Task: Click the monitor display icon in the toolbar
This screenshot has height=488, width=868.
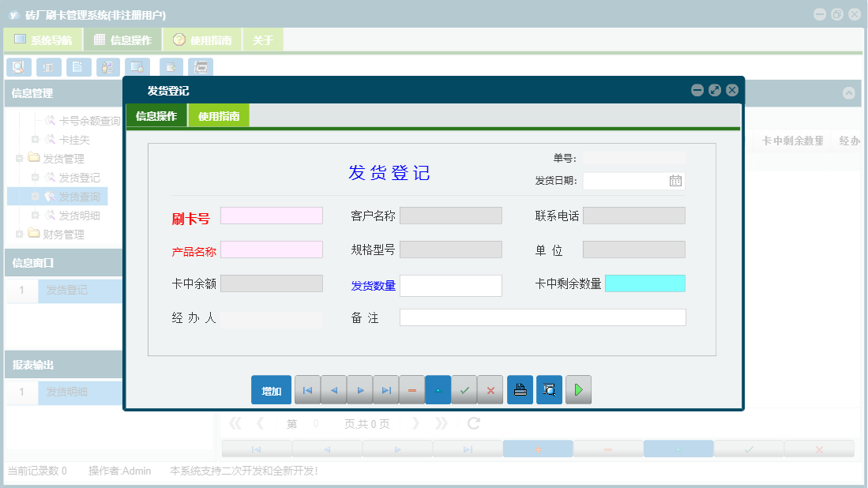Action: (138, 67)
